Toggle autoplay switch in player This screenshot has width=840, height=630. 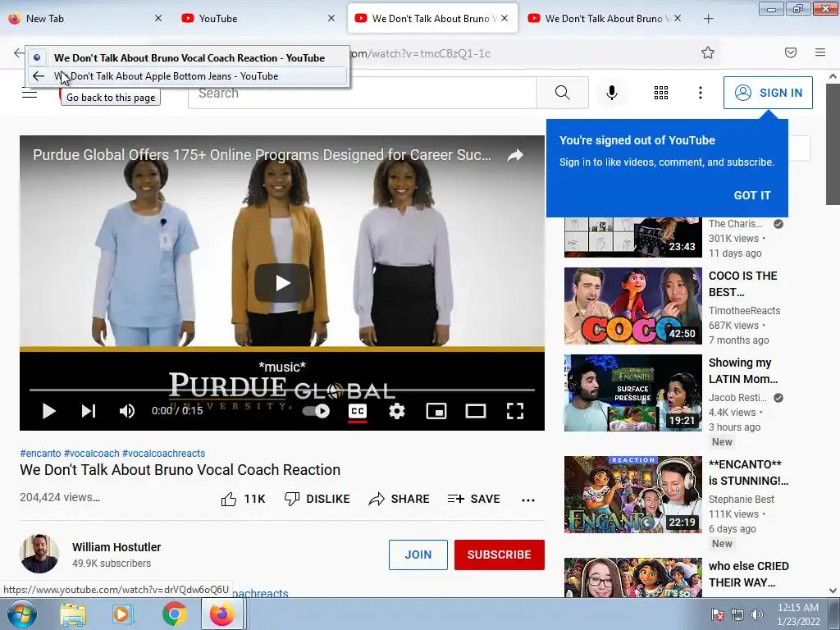(x=316, y=411)
